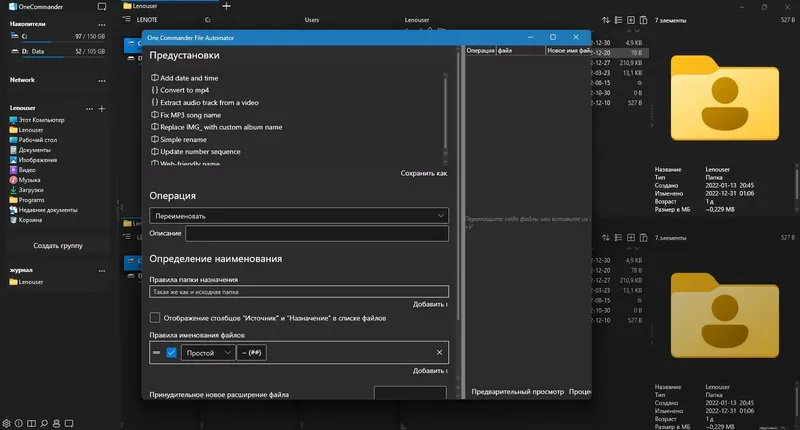Screen dimensions: 800x430
Task: Open the Простой rule type dropdown
Action: [x=208, y=352]
